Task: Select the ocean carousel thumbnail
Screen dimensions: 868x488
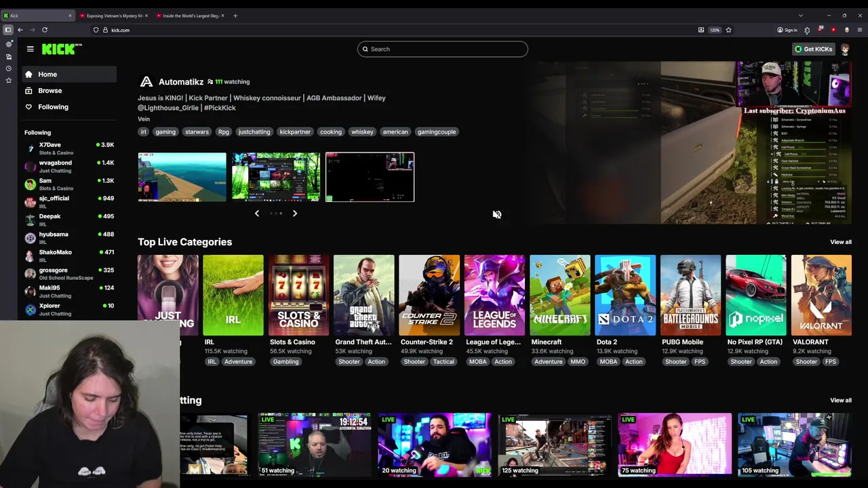Action: coord(182,177)
